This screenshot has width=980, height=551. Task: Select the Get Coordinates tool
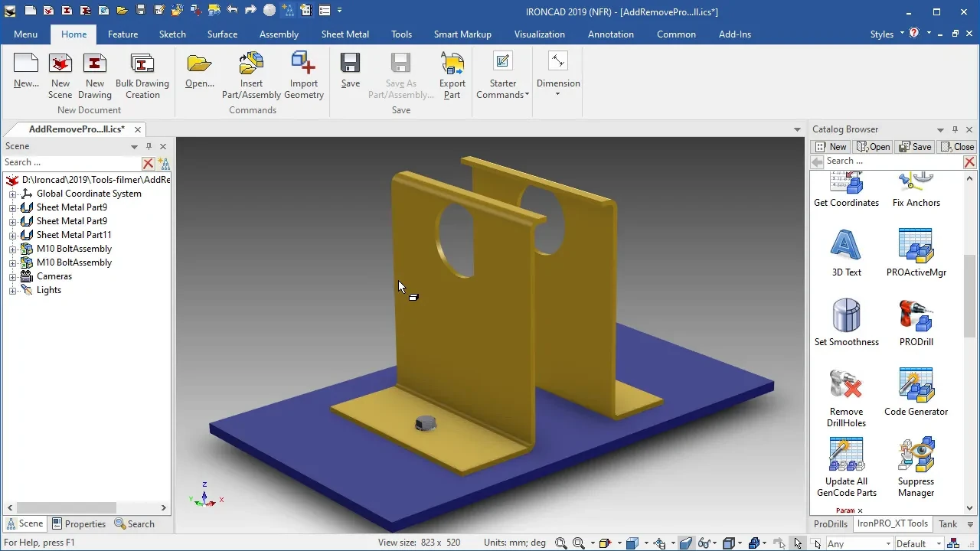pyautogui.click(x=847, y=190)
